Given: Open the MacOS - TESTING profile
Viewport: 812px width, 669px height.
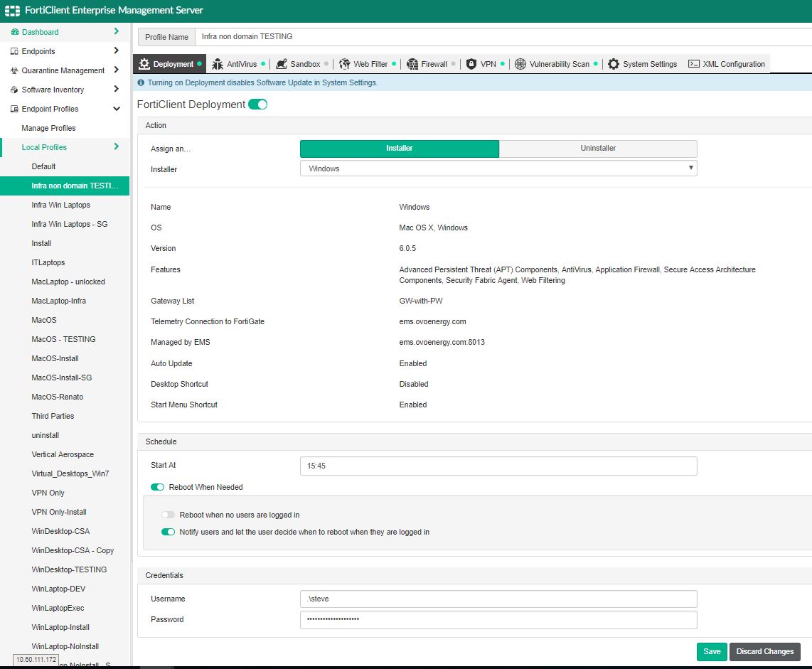Looking at the screenshot, I should click(x=63, y=339).
